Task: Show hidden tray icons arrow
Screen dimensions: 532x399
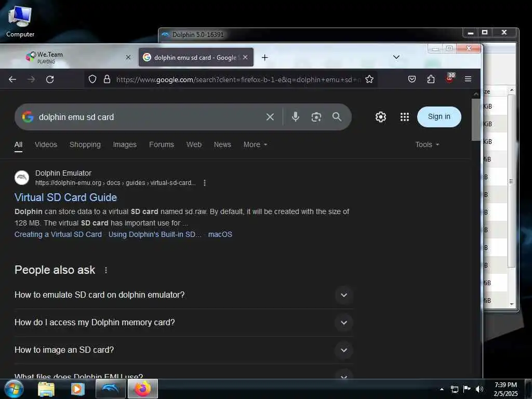Action: 442,389
